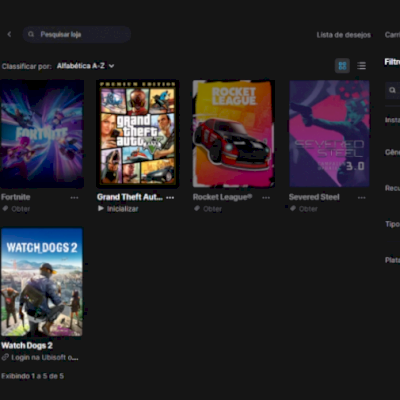Click the magnifier icon in store search
The height and width of the screenshot is (400, 400).
31,34
